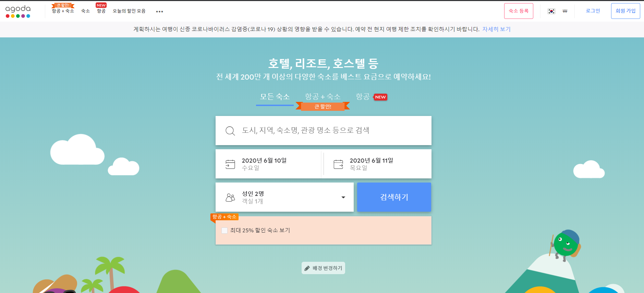Open 항공 in top navigation
This screenshot has width=644, height=293.
pyautogui.click(x=101, y=11)
